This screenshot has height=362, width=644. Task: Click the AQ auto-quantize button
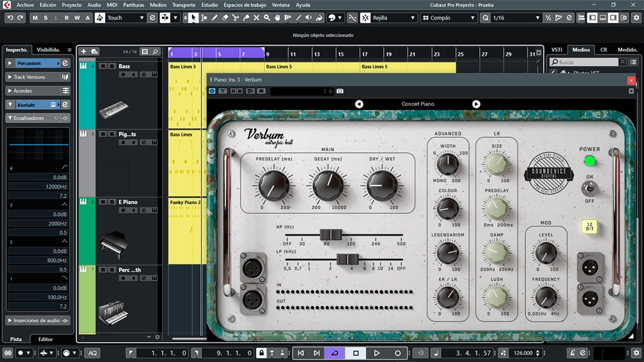click(92, 353)
